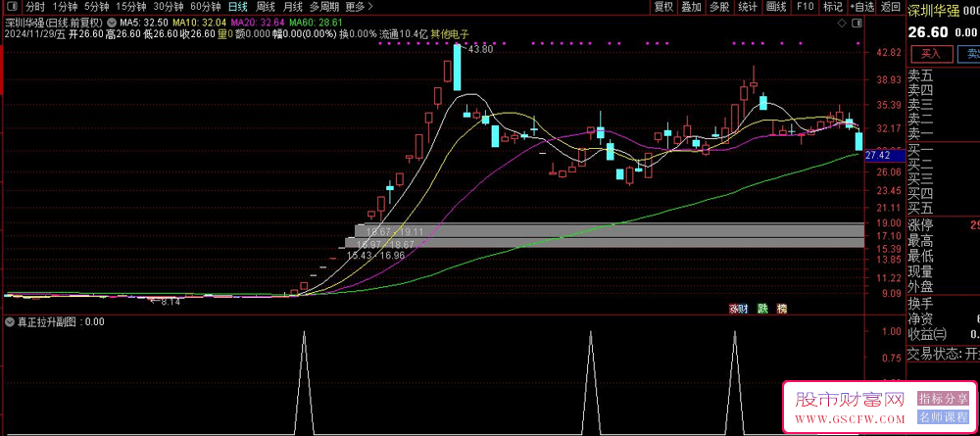980x436 pixels.
Task: Click the red 买入 buy button
Action: (931, 54)
